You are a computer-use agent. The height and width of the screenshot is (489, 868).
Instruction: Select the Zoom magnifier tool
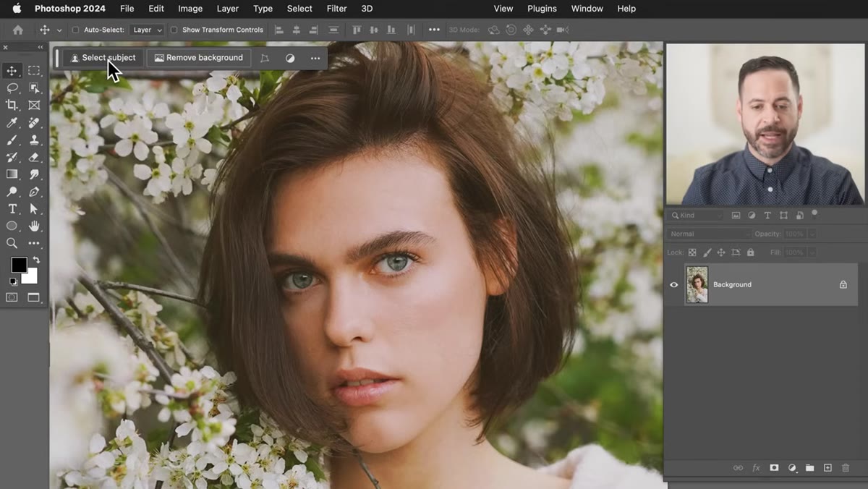coord(12,244)
